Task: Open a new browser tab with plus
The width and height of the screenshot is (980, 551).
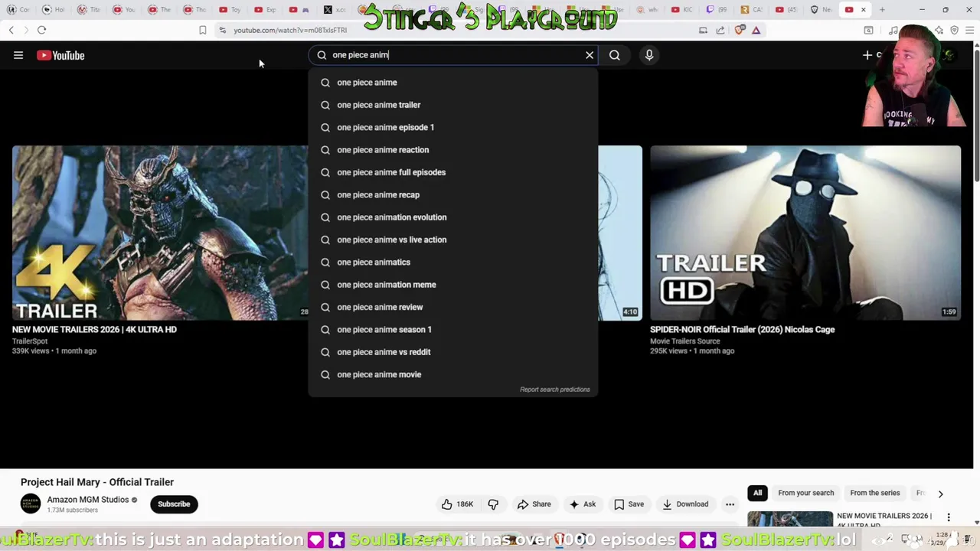Action: coord(882,9)
